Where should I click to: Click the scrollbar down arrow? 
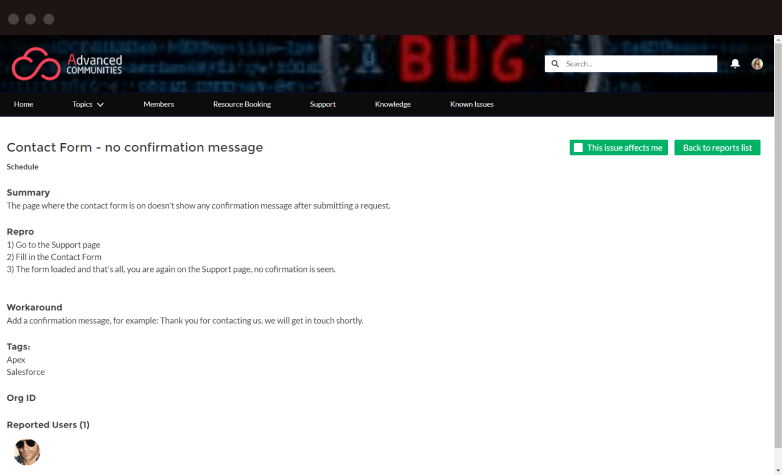(778, 470)
